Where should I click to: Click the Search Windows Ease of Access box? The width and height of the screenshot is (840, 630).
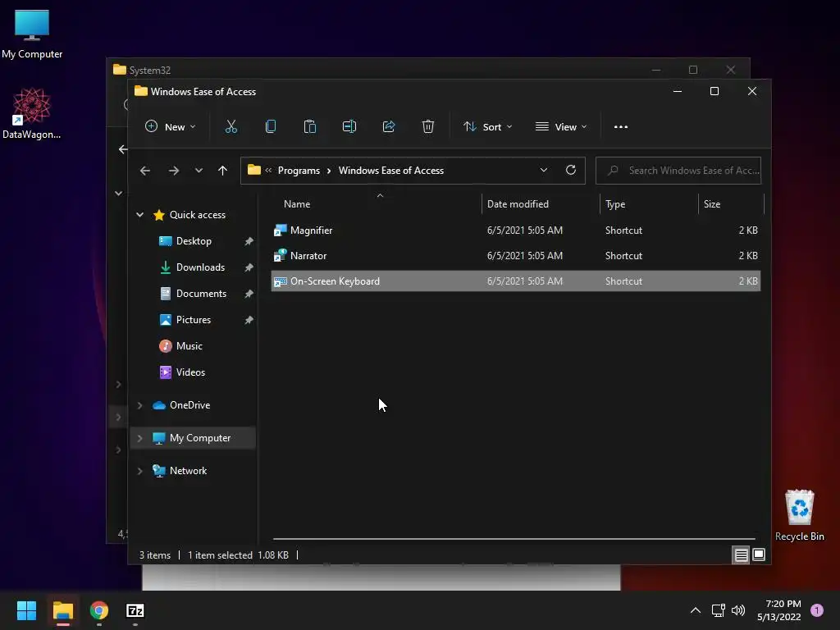point(678,171)
